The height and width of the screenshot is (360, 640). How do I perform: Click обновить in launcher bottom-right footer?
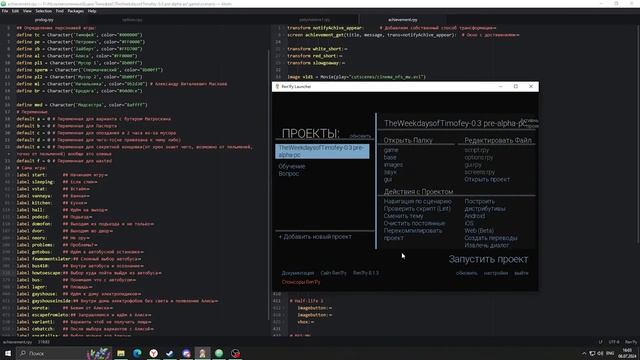467,273
